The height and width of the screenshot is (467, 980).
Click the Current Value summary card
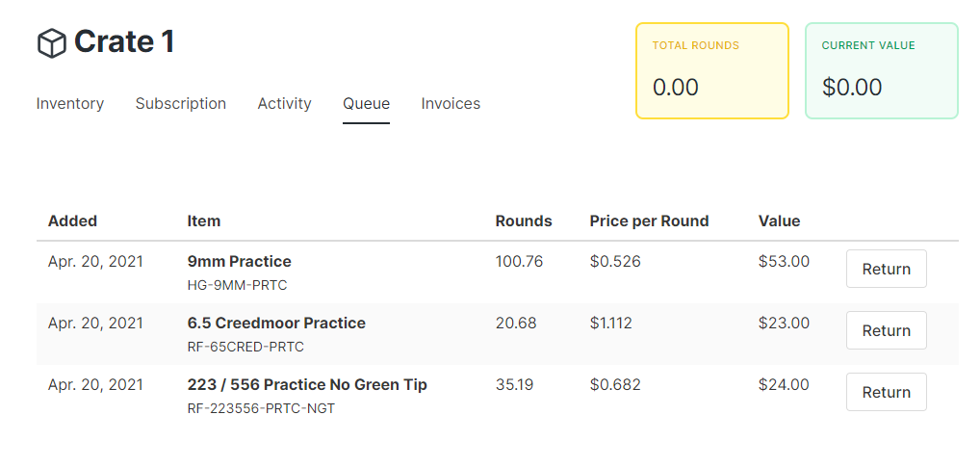pyautogui.click(x=881, y=70)
